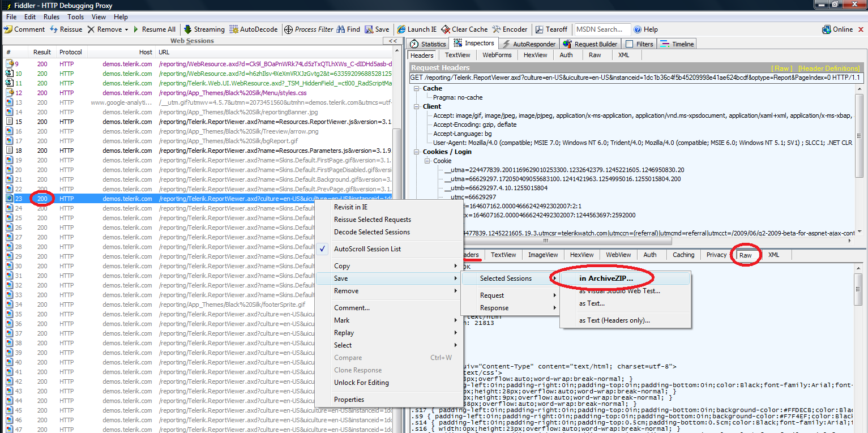Open the [Header Definitions] link
The width and height of the screenshot is (868, 433).
tap(829, 68)
